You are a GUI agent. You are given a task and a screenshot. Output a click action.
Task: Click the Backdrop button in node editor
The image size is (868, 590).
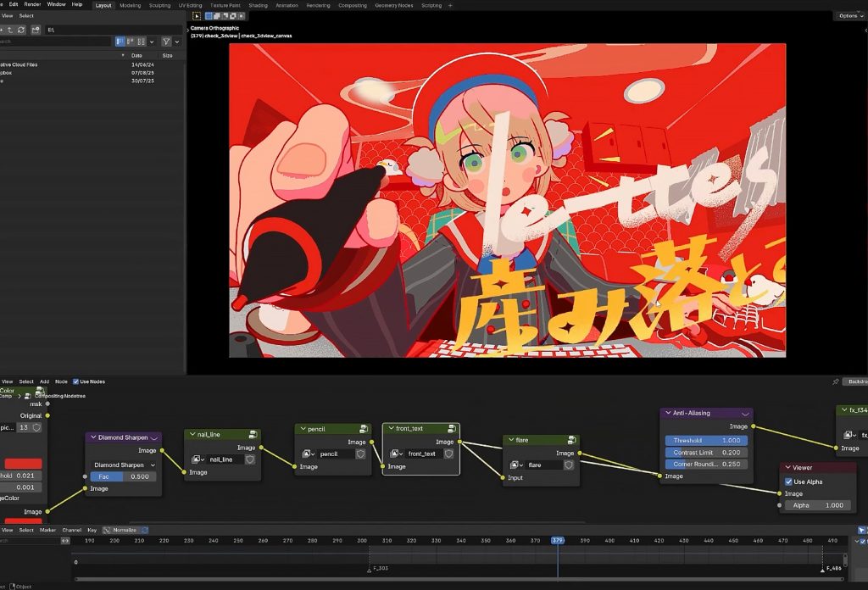point(856,381)
